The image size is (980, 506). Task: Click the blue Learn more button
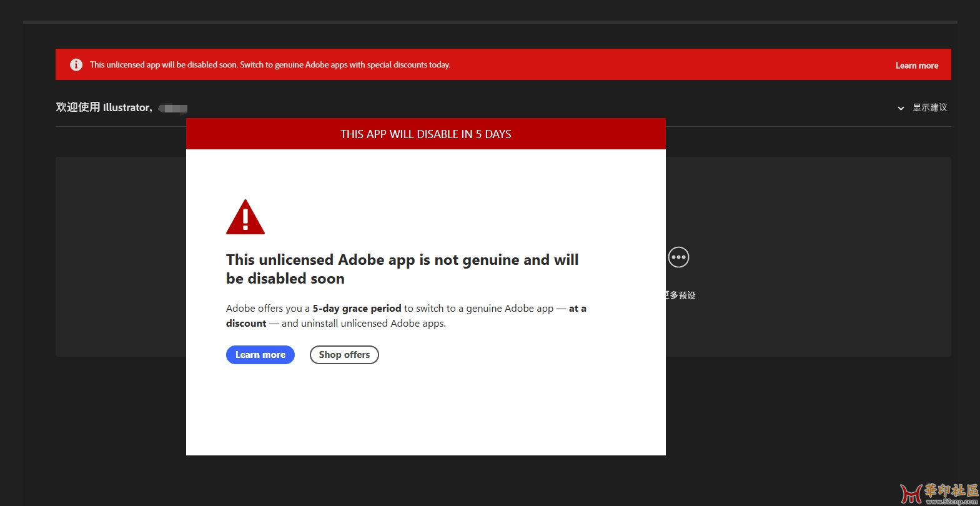(x=260, y=355)
